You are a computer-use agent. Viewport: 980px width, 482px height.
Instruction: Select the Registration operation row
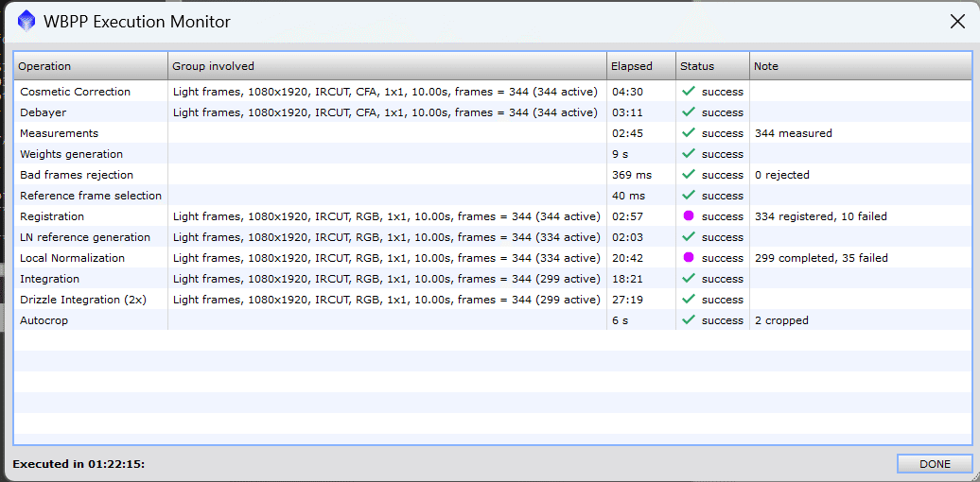click(493, 216)
